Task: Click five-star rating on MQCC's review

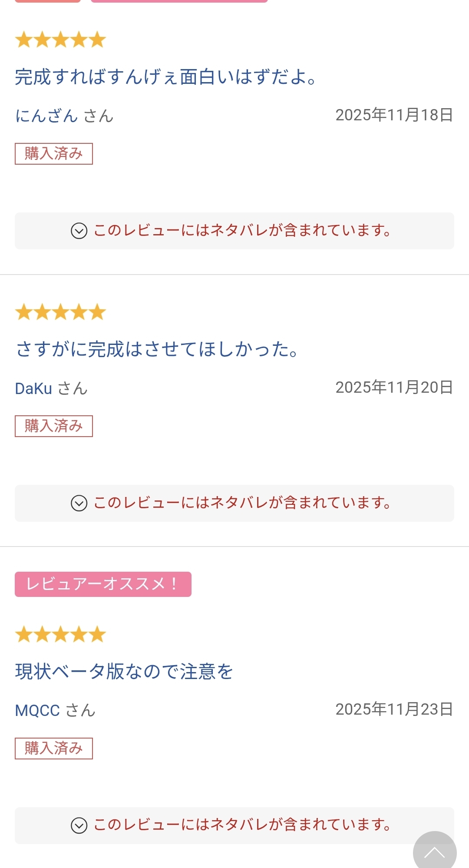Action: (x=60, y=635)
